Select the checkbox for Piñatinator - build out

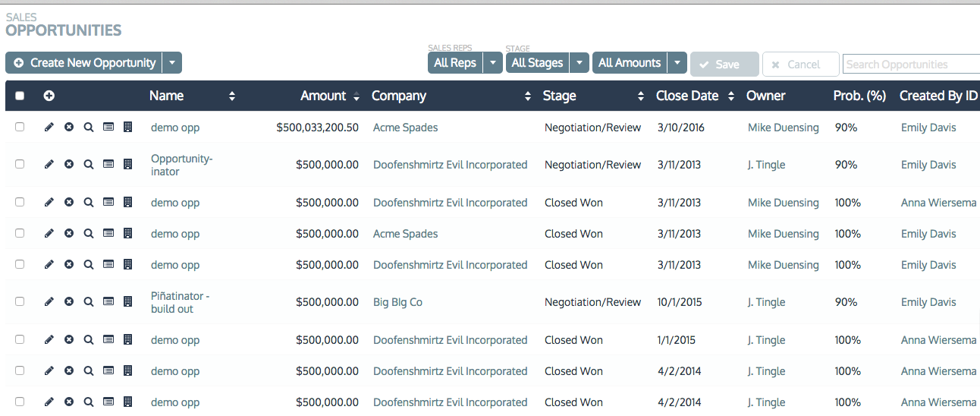pos(20,301)
